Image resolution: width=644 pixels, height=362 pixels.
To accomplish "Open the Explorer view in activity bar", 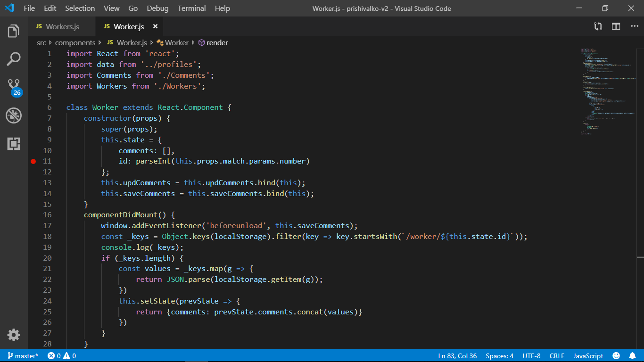I will coord(14,31).
